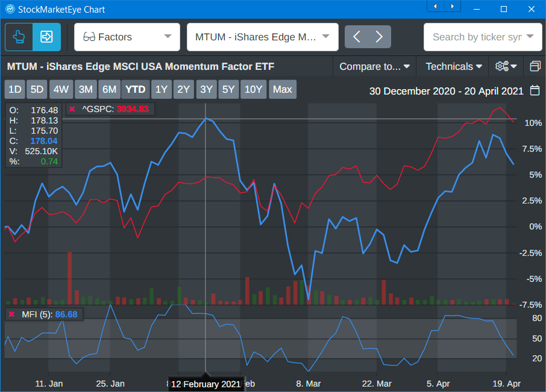Image resolution: width=546 pixels, height=392 pixels.
Task: Select the pointing hand cursor mode
Action: (x=19, y=37)
